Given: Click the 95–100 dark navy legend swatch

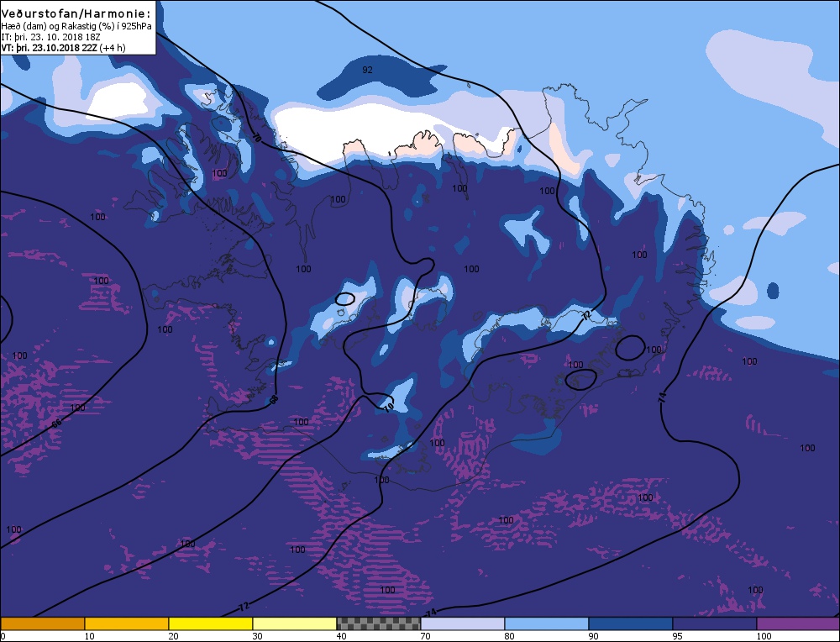Looking at the screenshot, I should [x=715, y=624].
